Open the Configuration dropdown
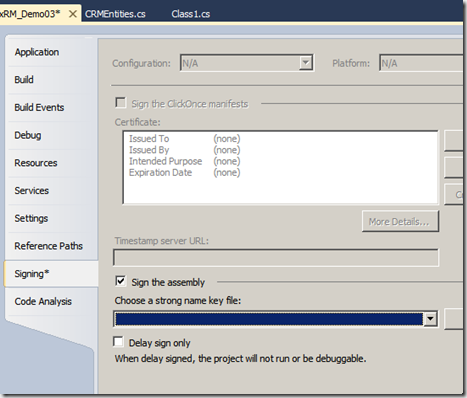Screen dimensions: 467x398 tap(306, 63)
